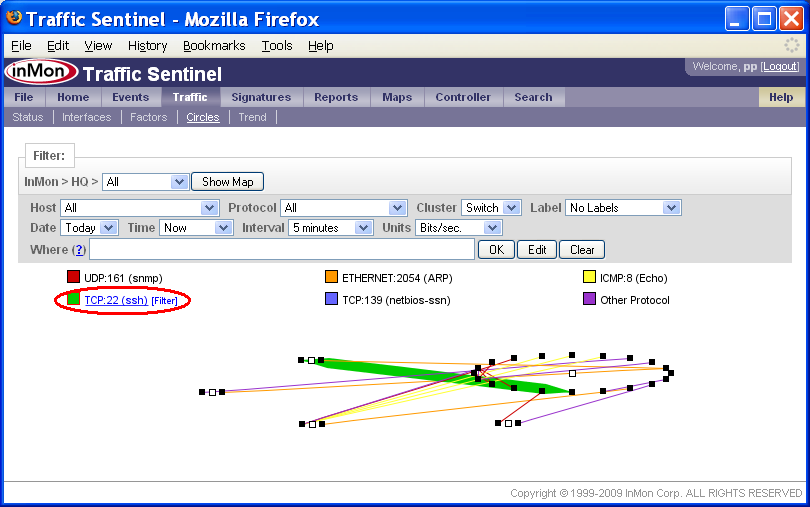Image resolution: width=810 pixels, height=507 pixels.
Task: Click the 'TCP:139 (netbios-ssn)' legend text
Action: pyautogui.click(x=396, y=300)
